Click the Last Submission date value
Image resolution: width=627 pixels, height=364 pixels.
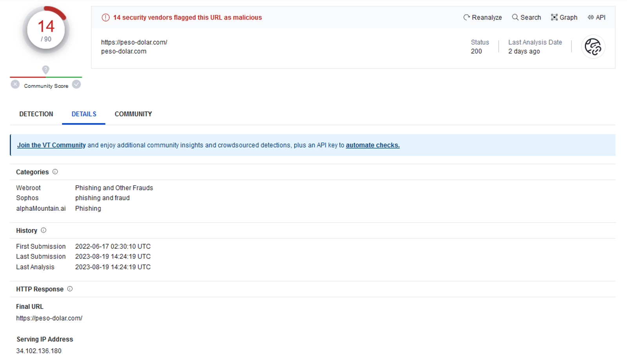[113, 257]
